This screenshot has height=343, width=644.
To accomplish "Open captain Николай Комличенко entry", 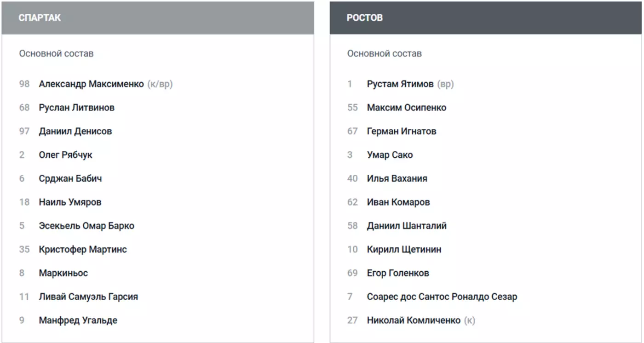I will click(413, 320).
